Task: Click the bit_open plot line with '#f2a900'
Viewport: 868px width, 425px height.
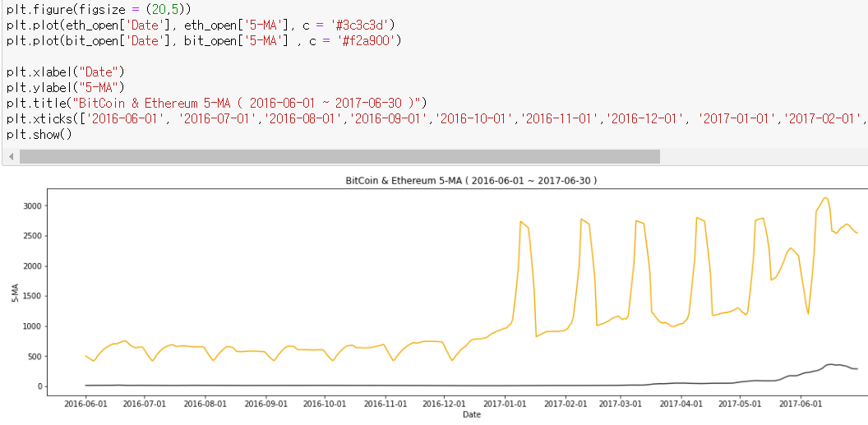Action: point(204,40)
